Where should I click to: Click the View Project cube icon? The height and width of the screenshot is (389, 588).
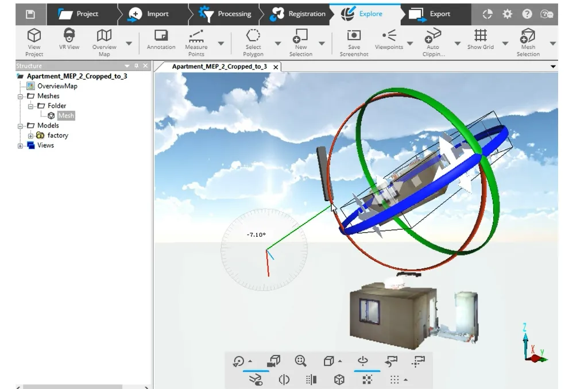(x=34, y=36)
